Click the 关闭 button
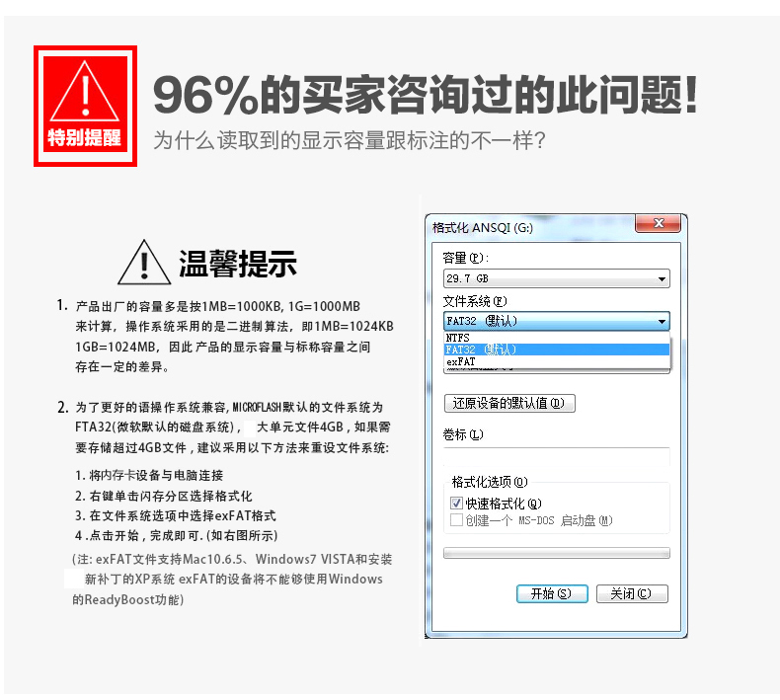The image size is (780, 700). [632, 593]
